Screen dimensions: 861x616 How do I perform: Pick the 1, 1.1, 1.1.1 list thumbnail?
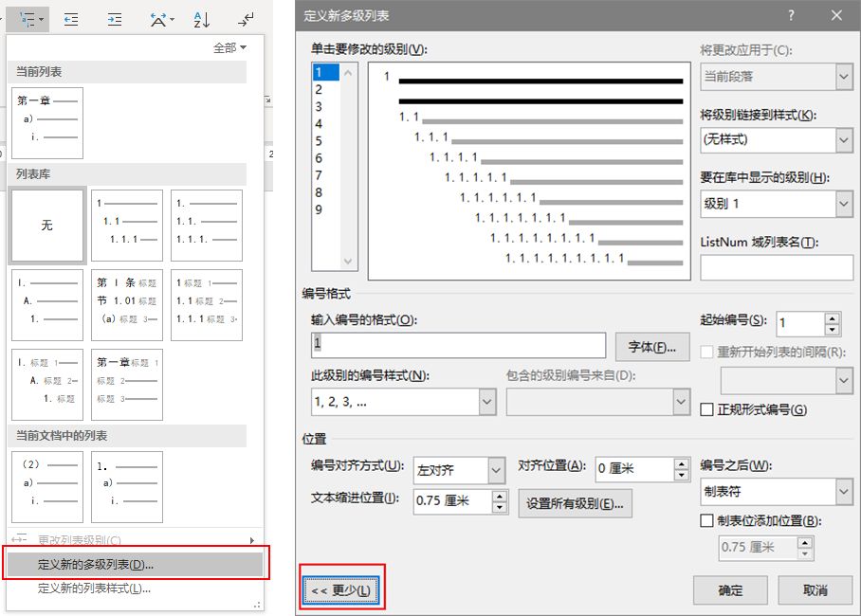127,226
